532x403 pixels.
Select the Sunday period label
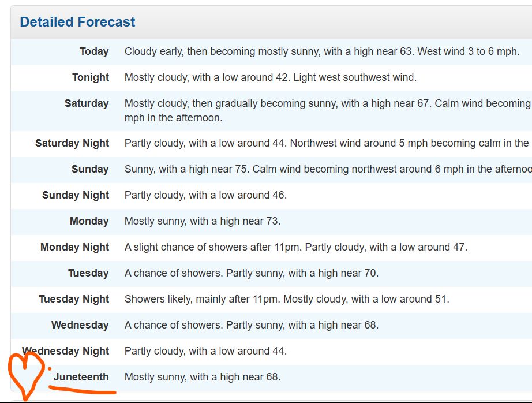point(90,169)
